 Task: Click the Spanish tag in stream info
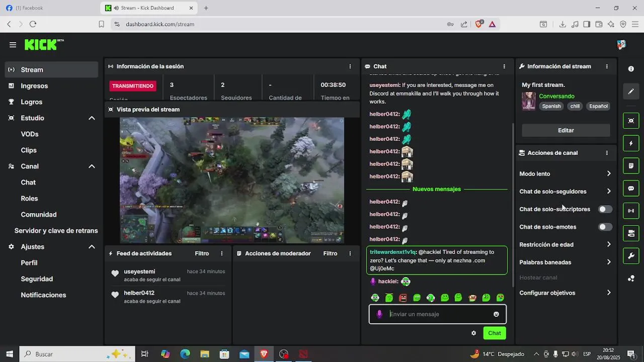click(551, 106)
